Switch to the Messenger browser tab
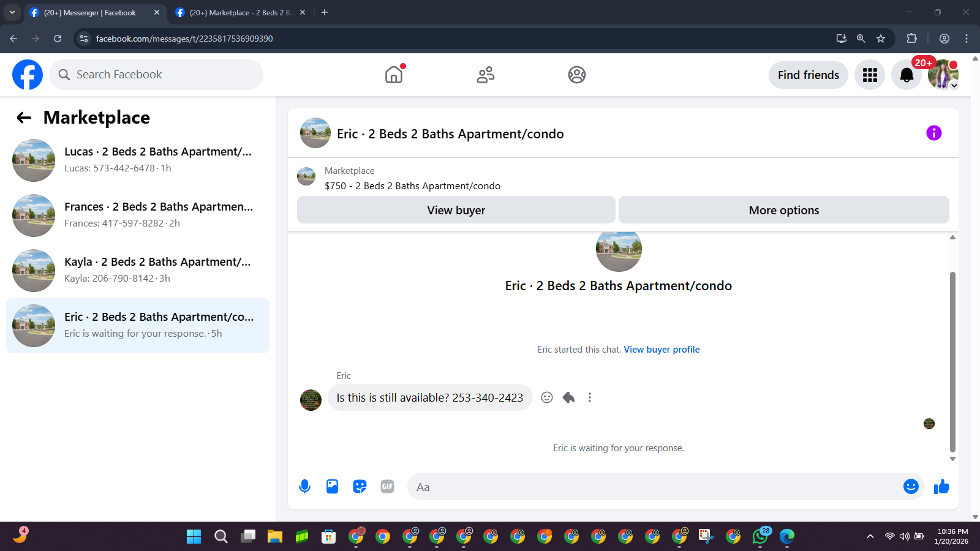Viewport: 980px width, 551px height. tap(90, 13)
